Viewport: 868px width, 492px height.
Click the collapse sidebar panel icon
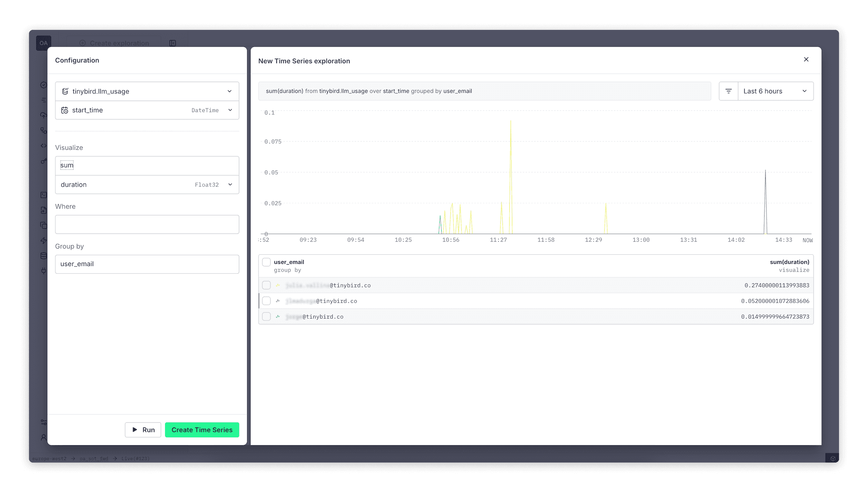tap(173, 43)
